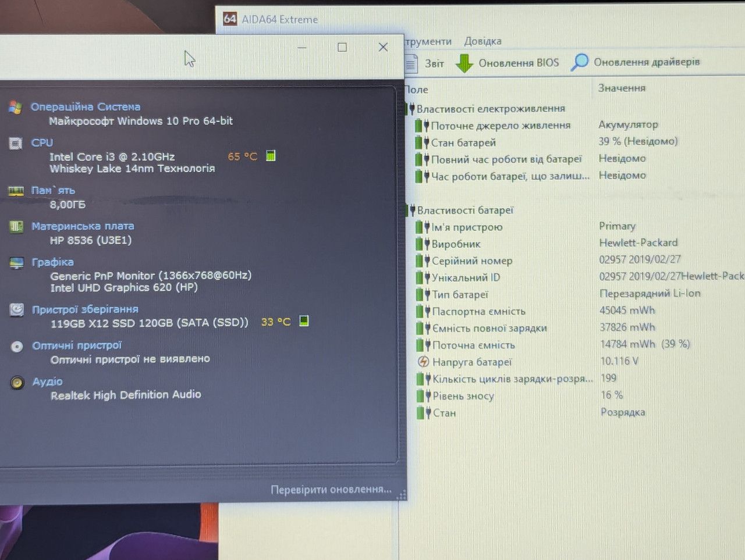The image size is (745, 560).
Task: Click the green BIOS update arrow icon
Action: pyautogui.click(x=464, y=63)
